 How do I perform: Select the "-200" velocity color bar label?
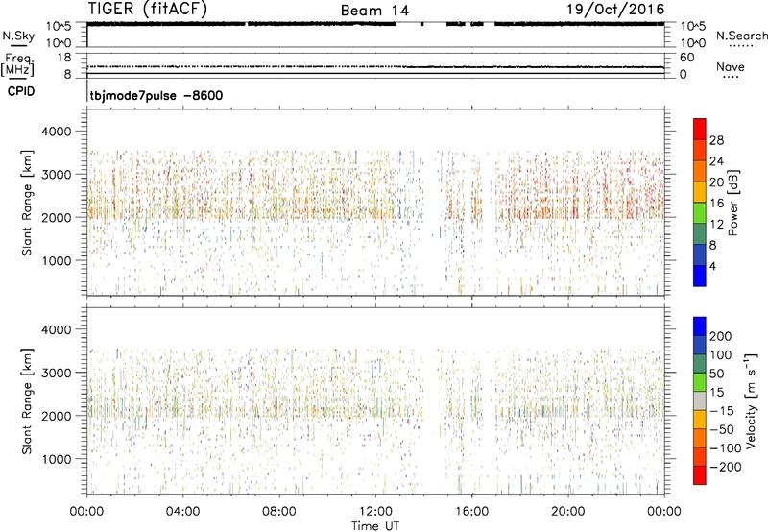(x=726, y=467)
